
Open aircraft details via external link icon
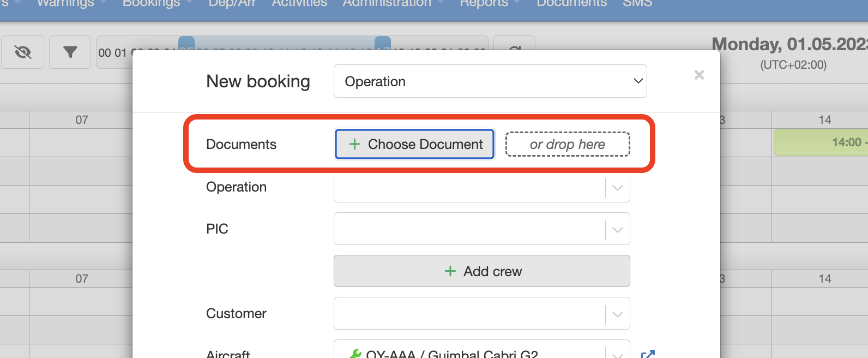(x=647, y=354)
